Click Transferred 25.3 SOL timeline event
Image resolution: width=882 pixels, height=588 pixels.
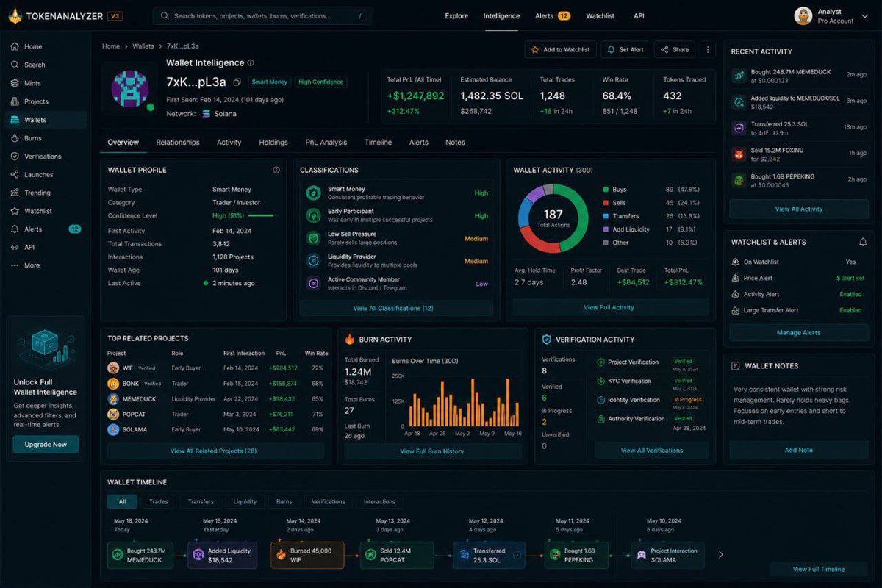pos(489,556)
